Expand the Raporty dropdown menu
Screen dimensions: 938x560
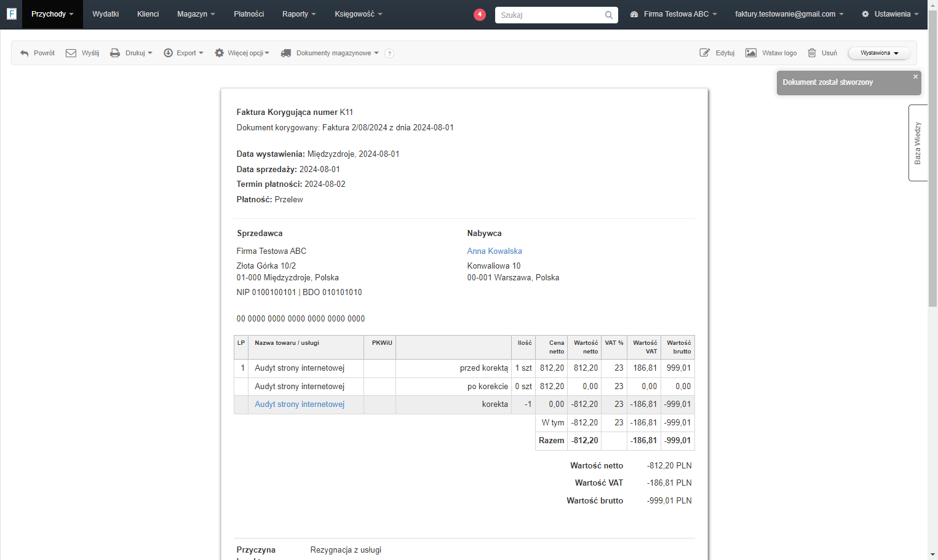299,14
